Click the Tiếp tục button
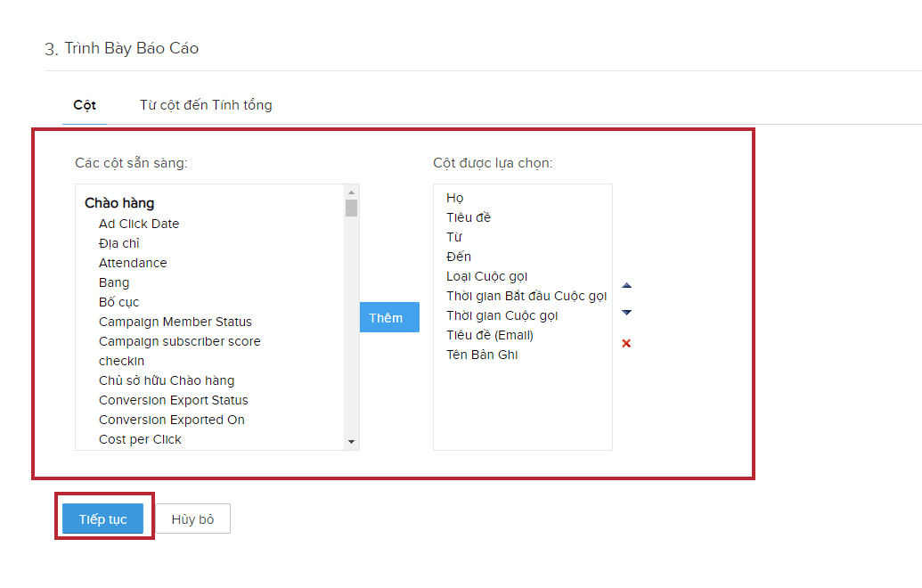922x588 pixels. point(102,519)
